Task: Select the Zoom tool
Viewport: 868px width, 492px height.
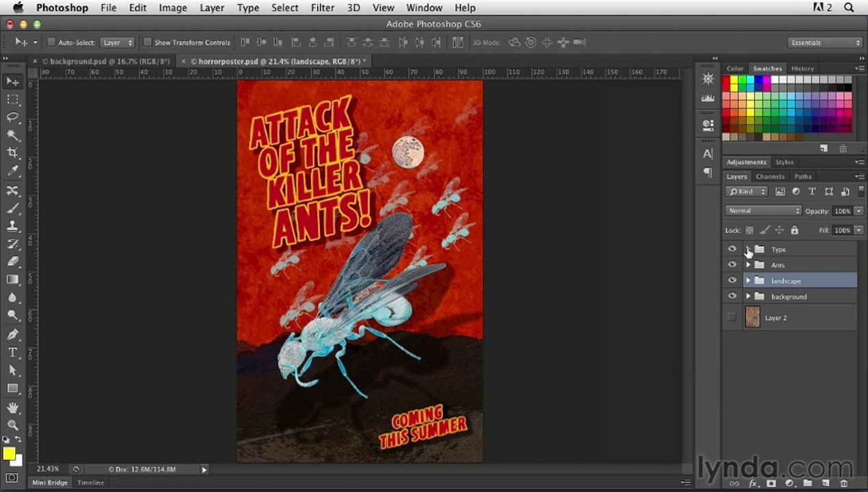Action: pyautogui.click(x=13, y=425)
